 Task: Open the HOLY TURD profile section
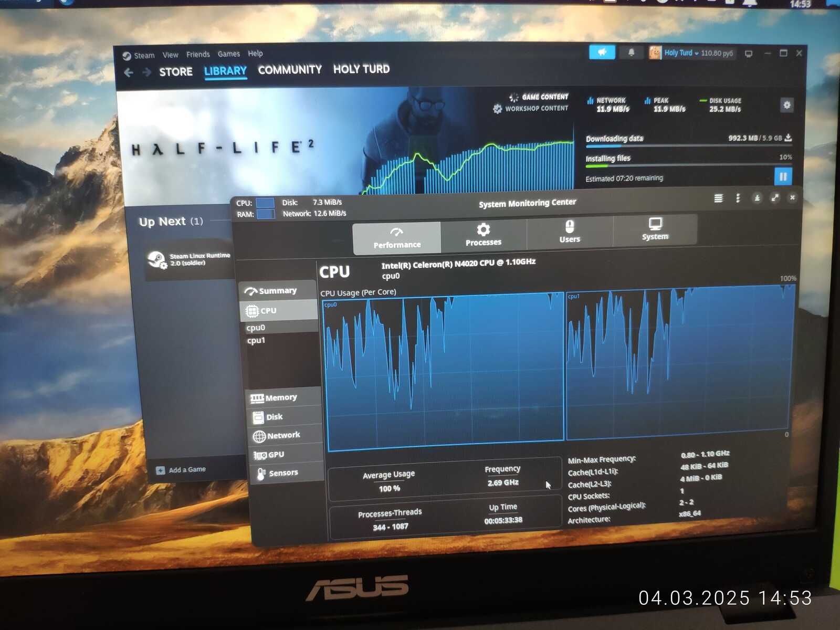tap(361, 69)
